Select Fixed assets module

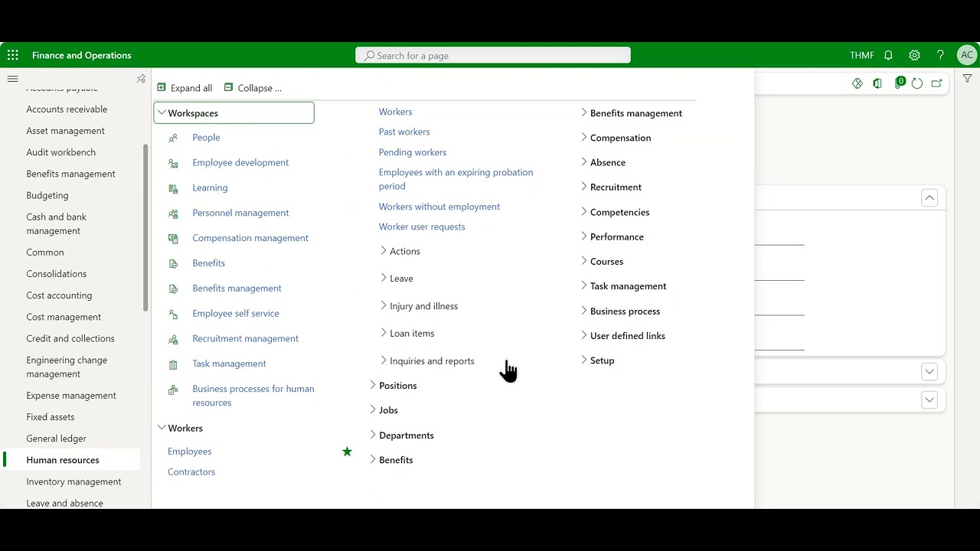pyautogui.click(x=51, y=417)
